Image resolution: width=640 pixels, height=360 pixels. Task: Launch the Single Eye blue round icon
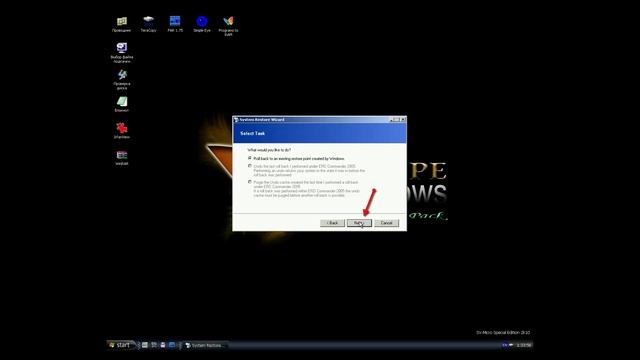(x=202, y=24)
